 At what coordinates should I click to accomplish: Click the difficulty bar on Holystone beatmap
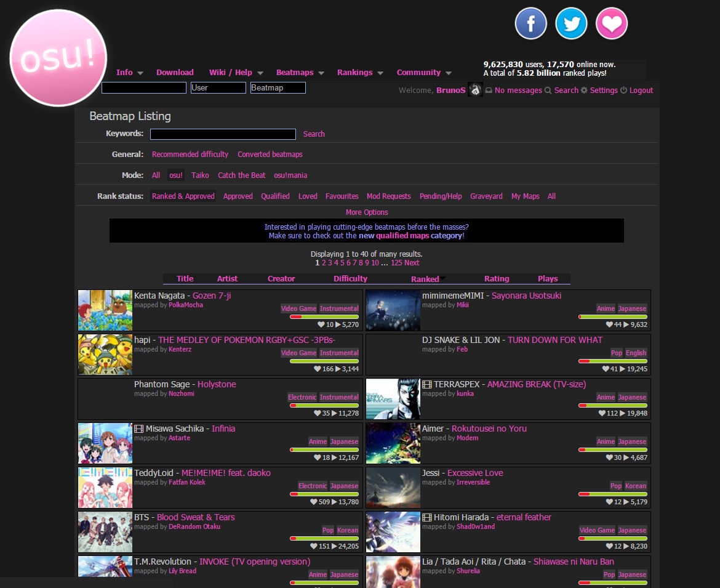tap(324, 405)
